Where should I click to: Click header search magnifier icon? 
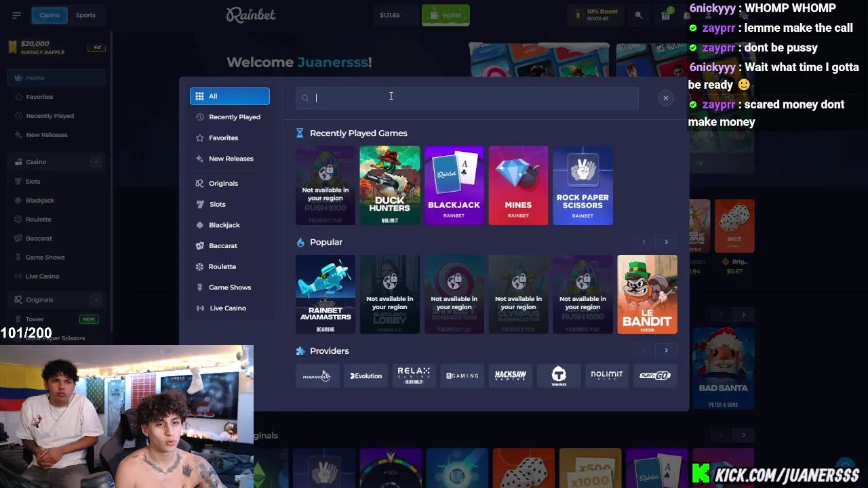pos(639,15)
